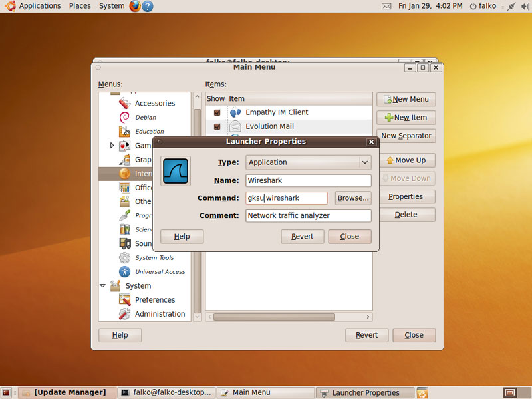The width and height of the screenshot is (532, 399).
Task: Toggle the Evolution Mail show checkbox
Action: pos(217,126)
